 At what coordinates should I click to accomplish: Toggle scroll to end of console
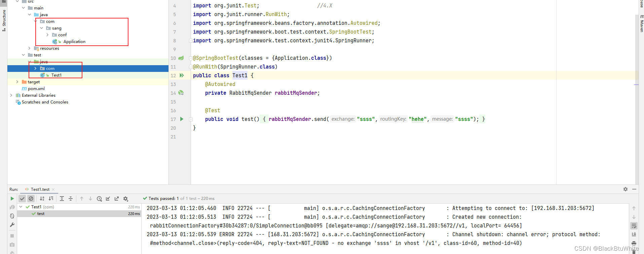click(634, 235)
